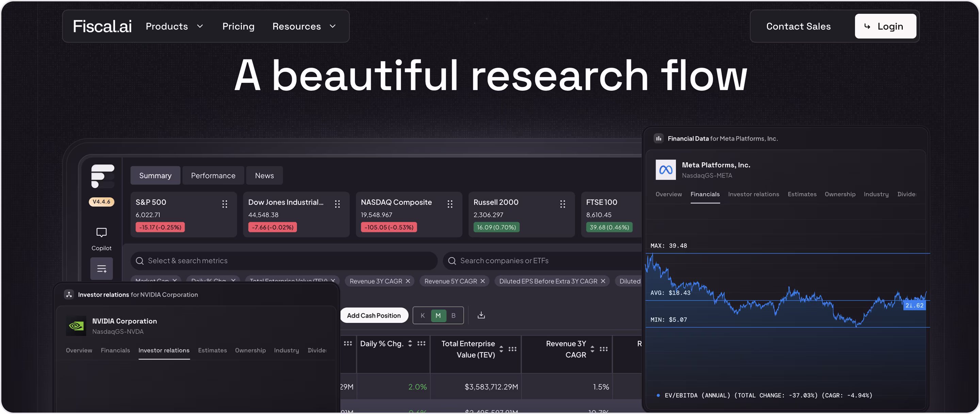Click the FTSE 100 index card
The height and width of the screenshot is (414, 980).
point(611,214)
